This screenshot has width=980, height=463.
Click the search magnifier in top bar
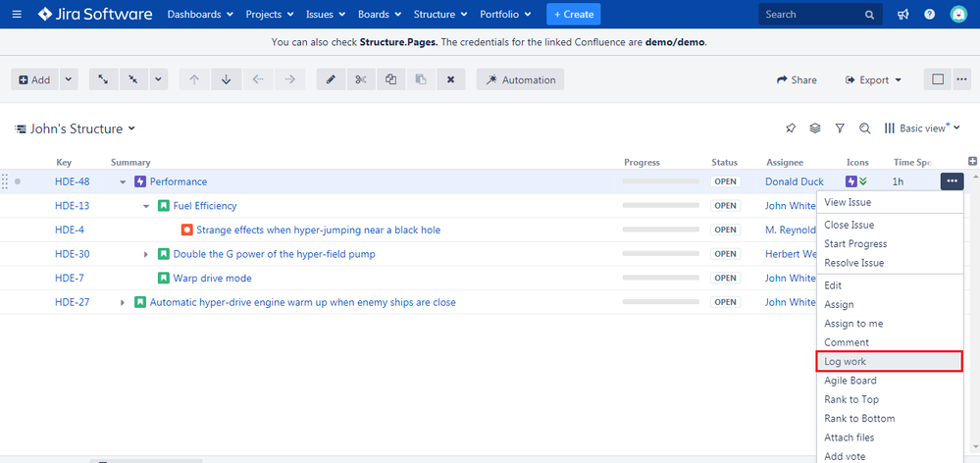869,15
